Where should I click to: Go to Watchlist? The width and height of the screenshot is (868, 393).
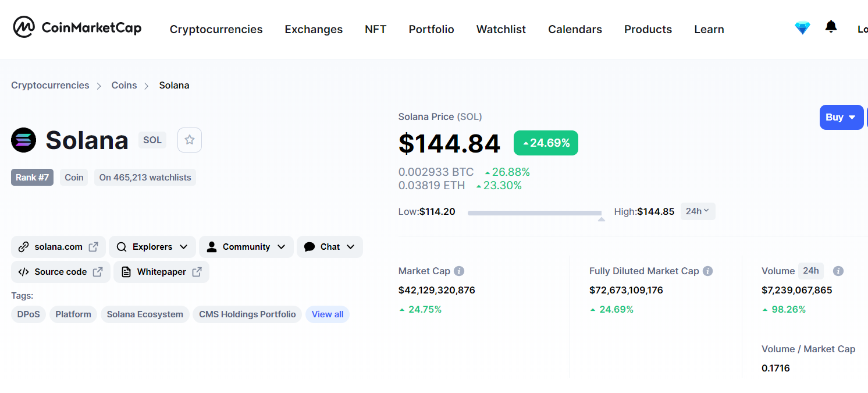tap(501, 29)
